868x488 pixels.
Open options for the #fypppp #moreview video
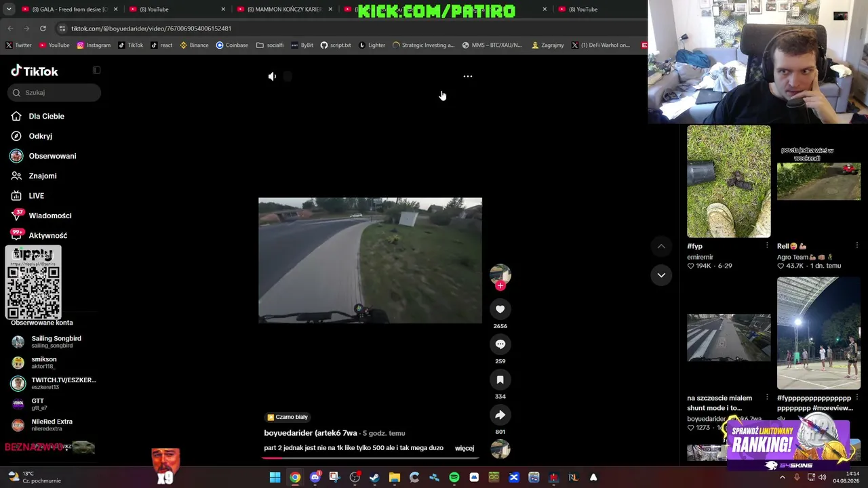[x=857, y=398]
